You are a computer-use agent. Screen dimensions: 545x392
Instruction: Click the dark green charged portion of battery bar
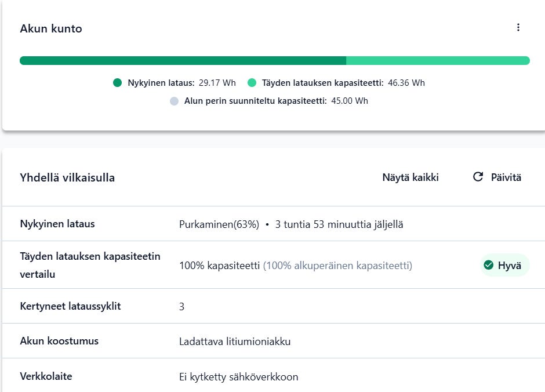[x=183, y=60]
